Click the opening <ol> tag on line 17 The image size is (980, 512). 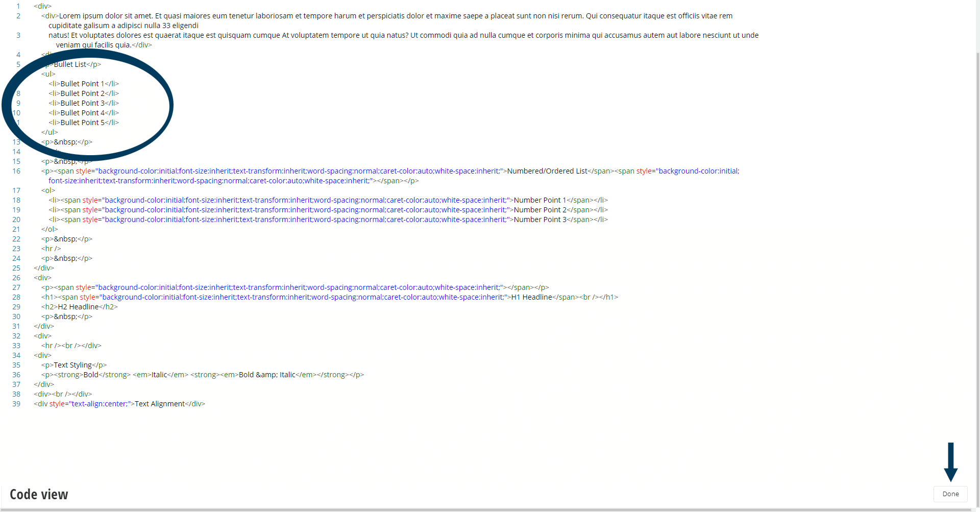click(x=48, y=190)
